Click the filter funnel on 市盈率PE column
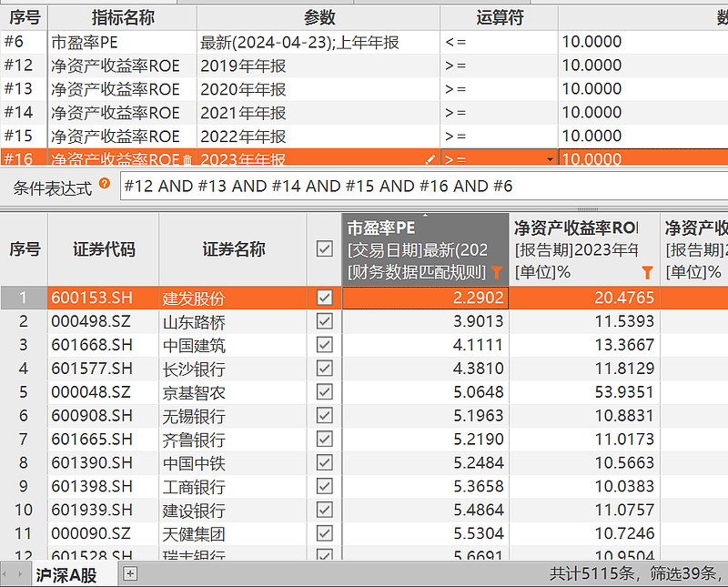Viewport: 728px width, 587px height. click(497, 272)
